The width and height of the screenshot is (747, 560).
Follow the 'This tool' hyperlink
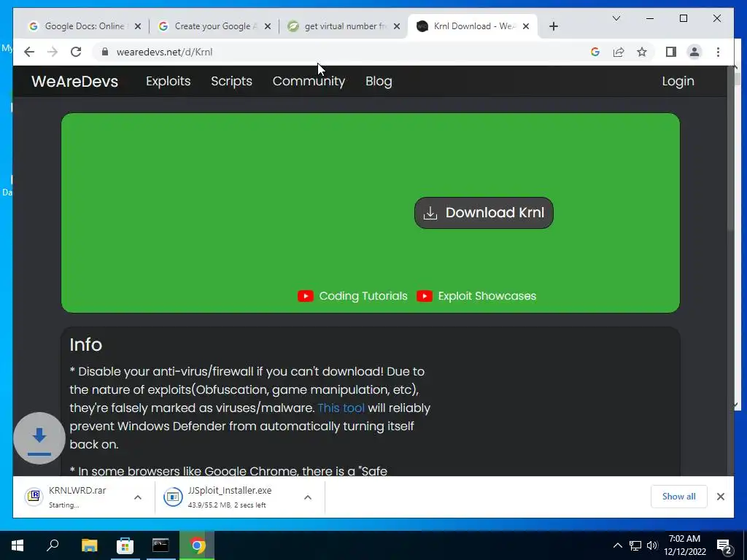[x=341, y=408]
